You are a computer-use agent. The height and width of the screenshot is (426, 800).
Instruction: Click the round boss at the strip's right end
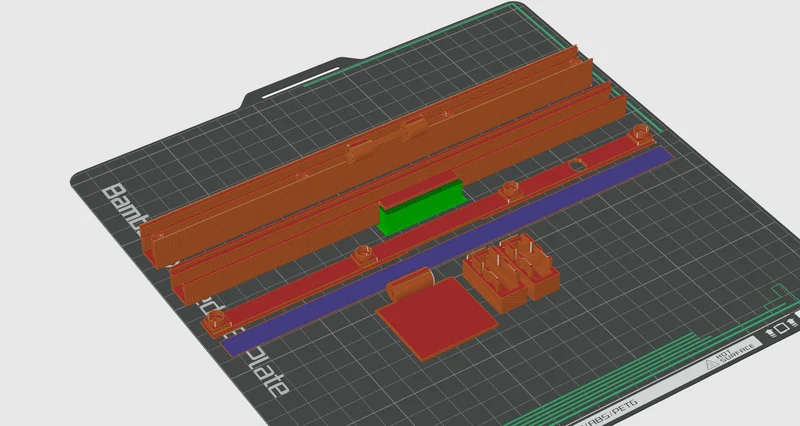639,134
